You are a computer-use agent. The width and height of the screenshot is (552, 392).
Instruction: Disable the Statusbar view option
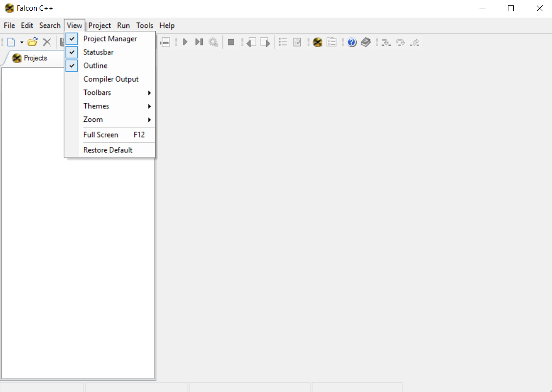point(98,52)
